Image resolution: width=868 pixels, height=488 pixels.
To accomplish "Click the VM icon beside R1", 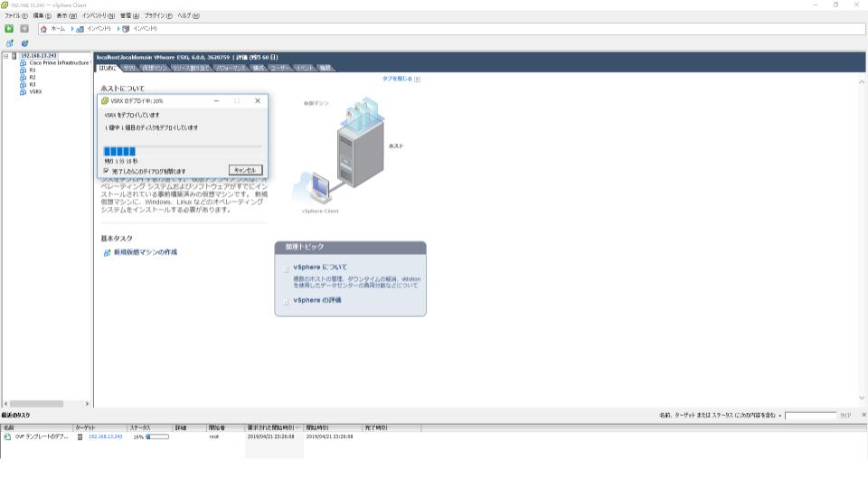I will coord(24,70).
